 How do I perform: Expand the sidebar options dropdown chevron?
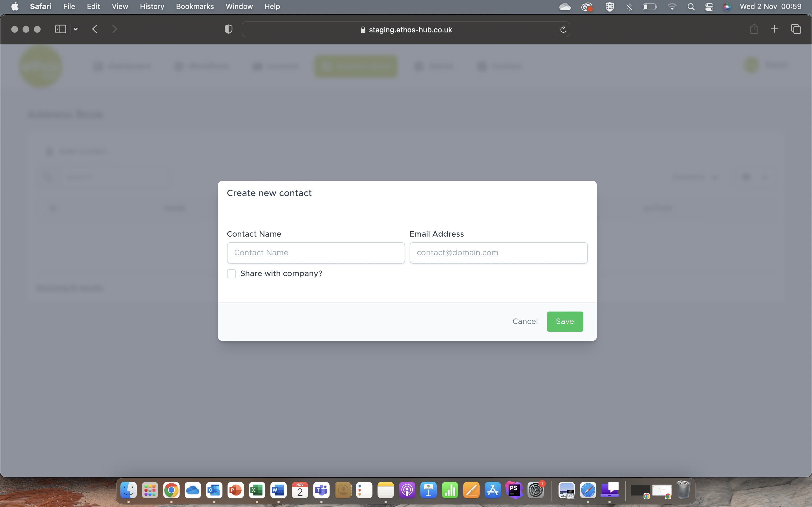pyautogui.click(x=76, y=29)
